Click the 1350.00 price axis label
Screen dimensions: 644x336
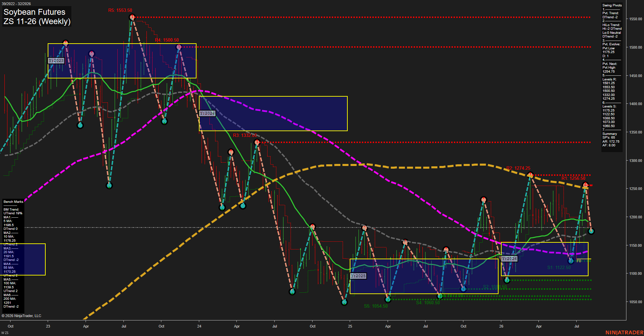click(x=636, y=132)
